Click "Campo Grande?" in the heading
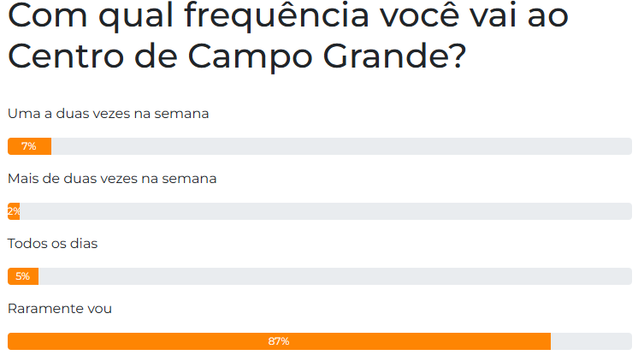The height and width of the screenshot is (361, 644). (327, 56)
